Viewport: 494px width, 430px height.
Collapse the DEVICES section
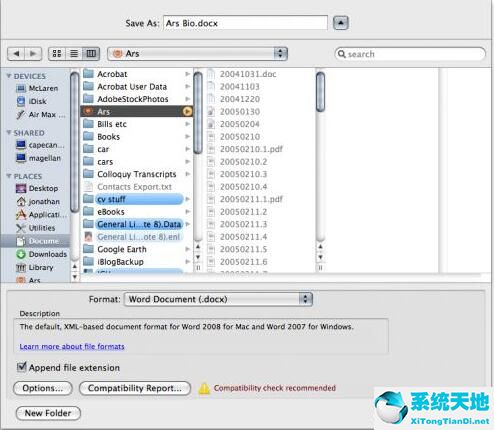point(9,76)
